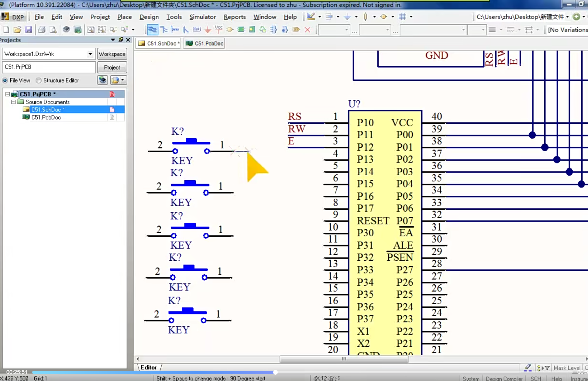Select the Place Sheet Symbol tool
This screenshot has height=381, width=588.
241,29
